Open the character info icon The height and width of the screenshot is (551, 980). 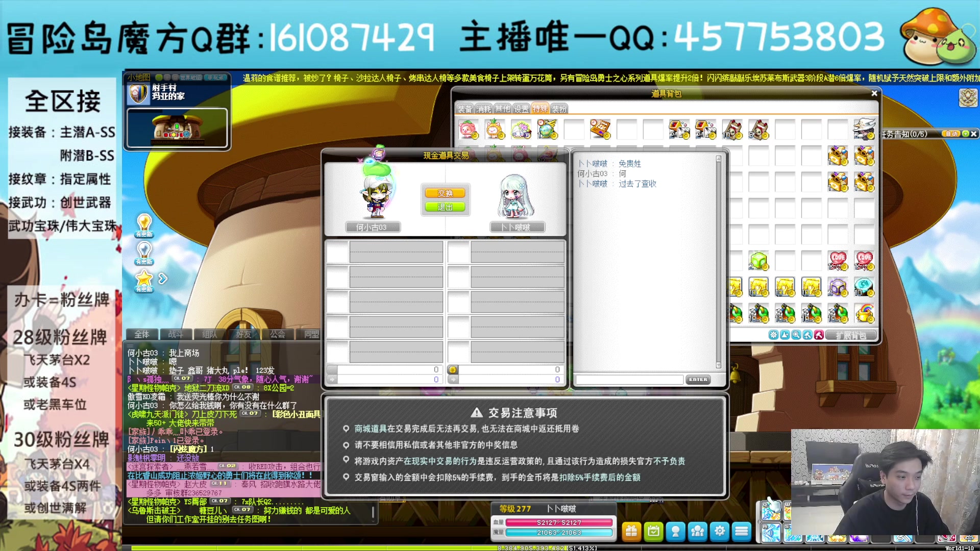[x=675, y=532]
